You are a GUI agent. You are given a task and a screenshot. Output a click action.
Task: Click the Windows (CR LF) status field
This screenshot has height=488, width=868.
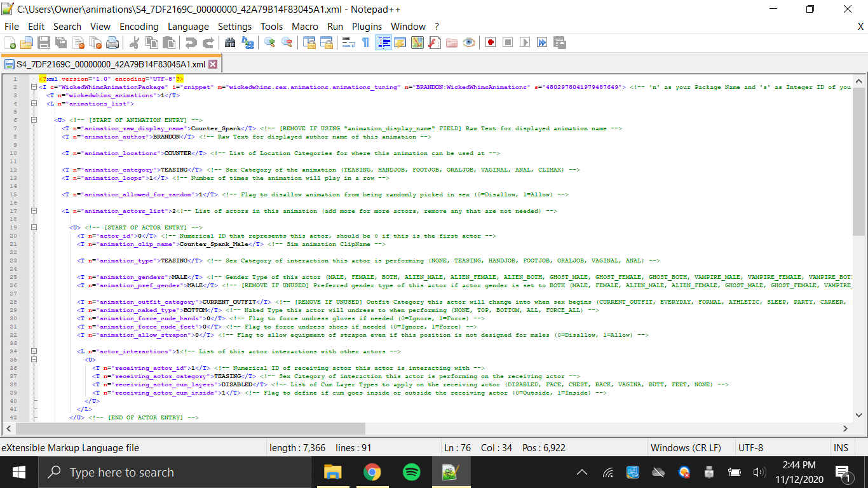tap(689, 447)
